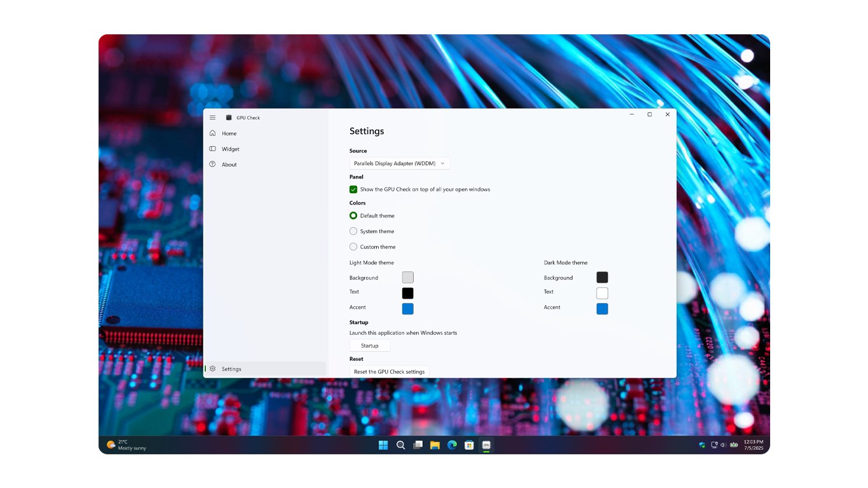Collapse the navigation with the hamburger menu
The height and width of the screenshot is (488, 868).
[x=213, y=117]
